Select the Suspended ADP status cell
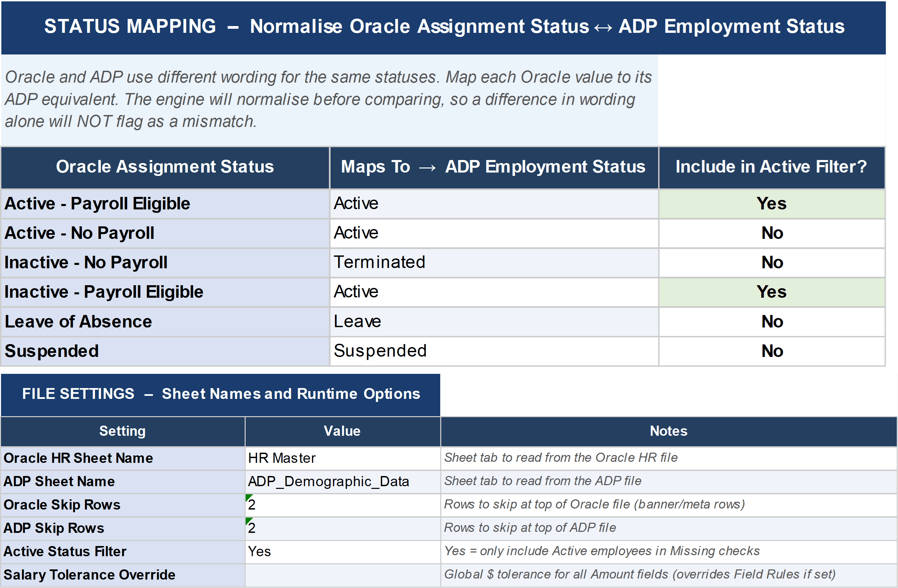 494,351
